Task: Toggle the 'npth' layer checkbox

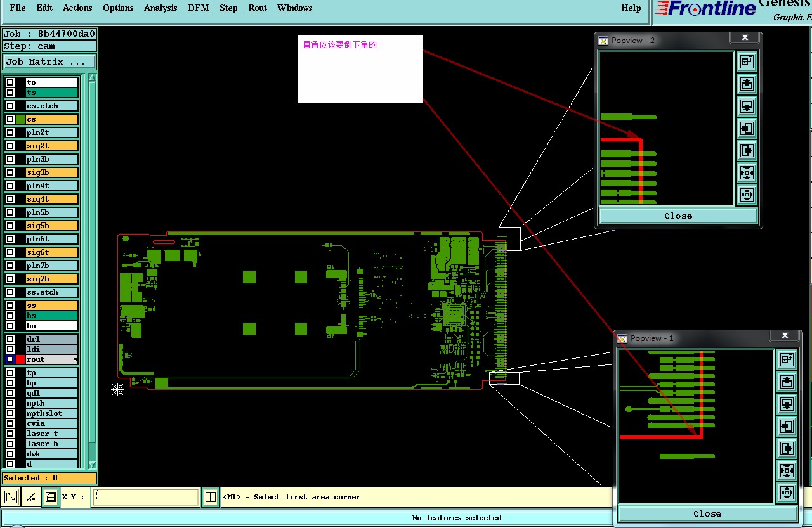Action: coord(10,403)
